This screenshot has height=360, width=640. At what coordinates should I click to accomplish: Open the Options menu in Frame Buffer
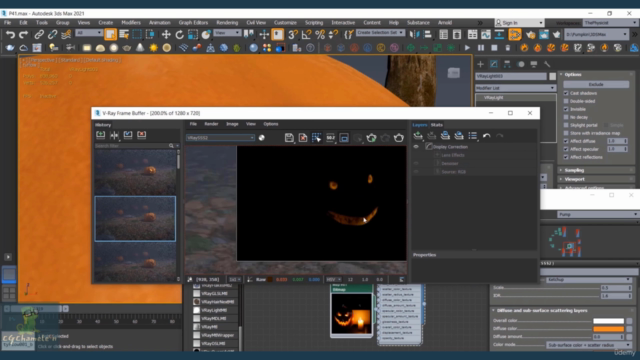[271, 124]
